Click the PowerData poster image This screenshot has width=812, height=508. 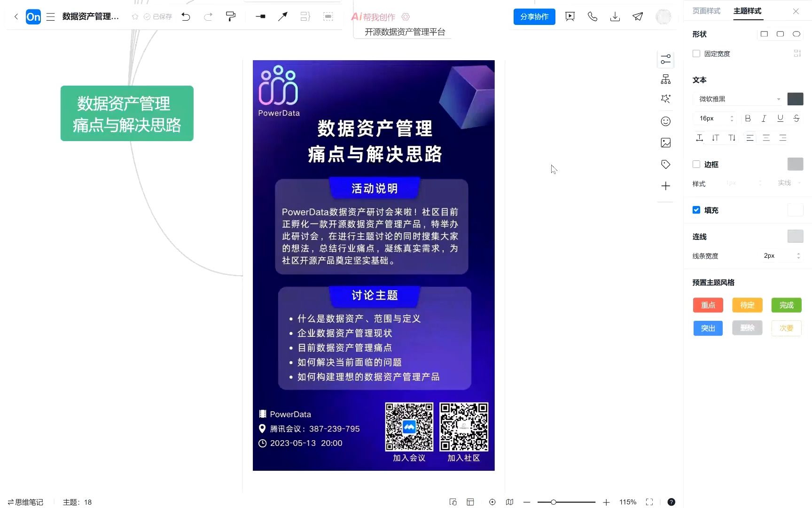click(374, 265)
